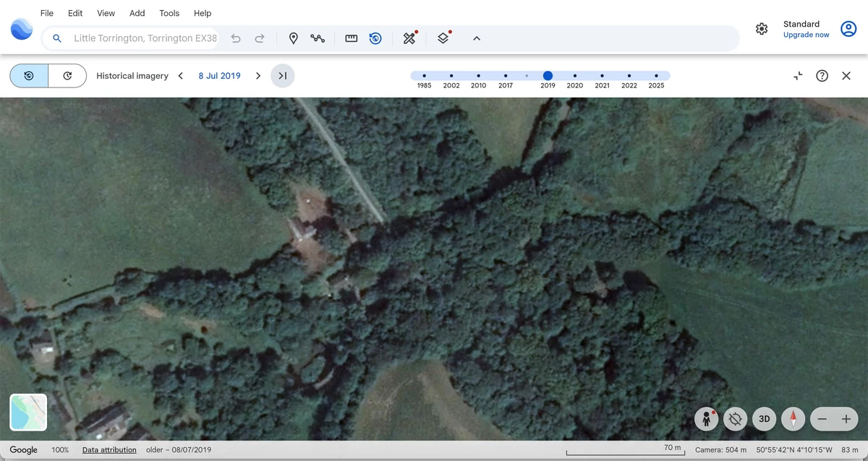
Task: Open the Help menu
Action: [203, 13]
